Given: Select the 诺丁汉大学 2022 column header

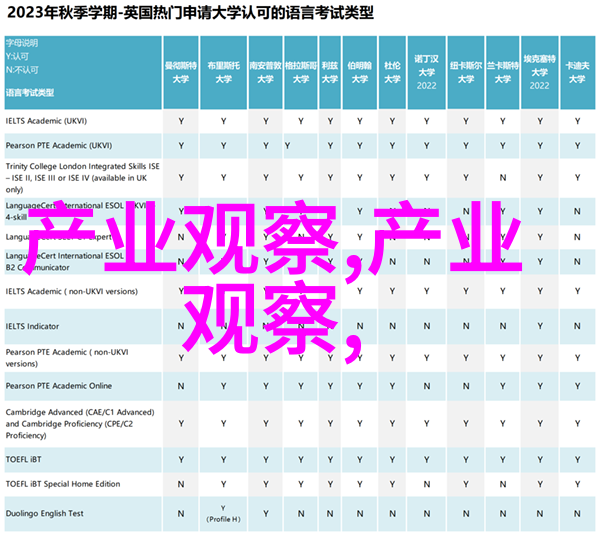Looking at the screenshot, I should [426, 72].
